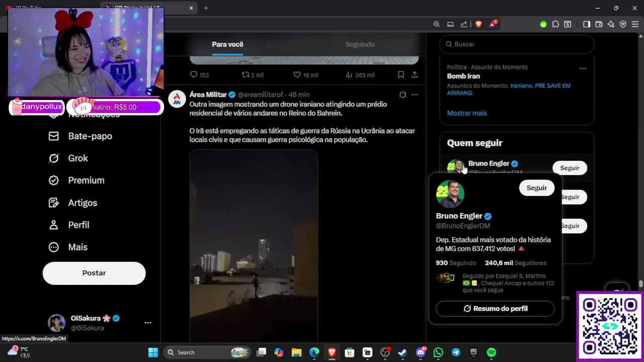Open @BrunoEnglerDM handle in hover card
The image size is (644, 362).
point(463,226)
